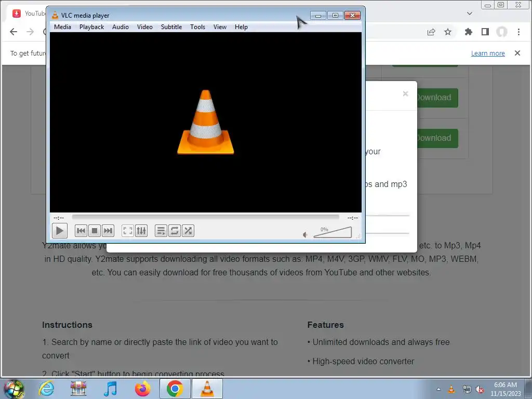532x399 pixels.
Task: Open the VLC Video menu
Action: click(x=145, y=27)
